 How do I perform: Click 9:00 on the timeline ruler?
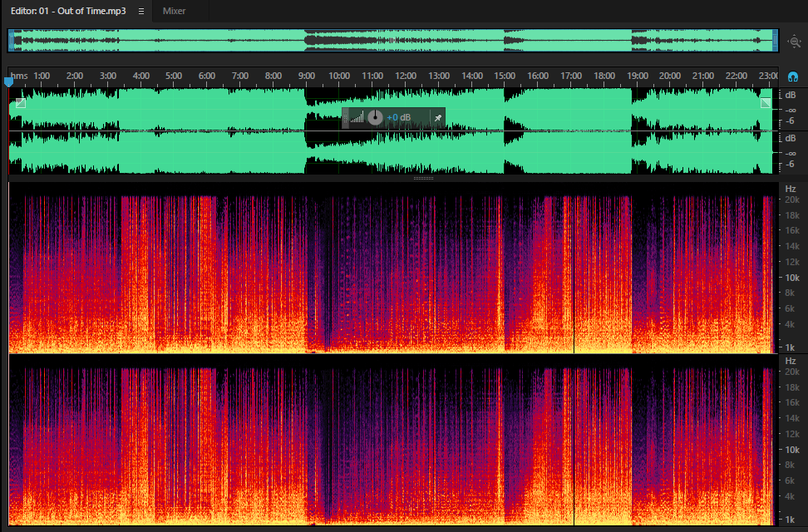tap(306, 76)
